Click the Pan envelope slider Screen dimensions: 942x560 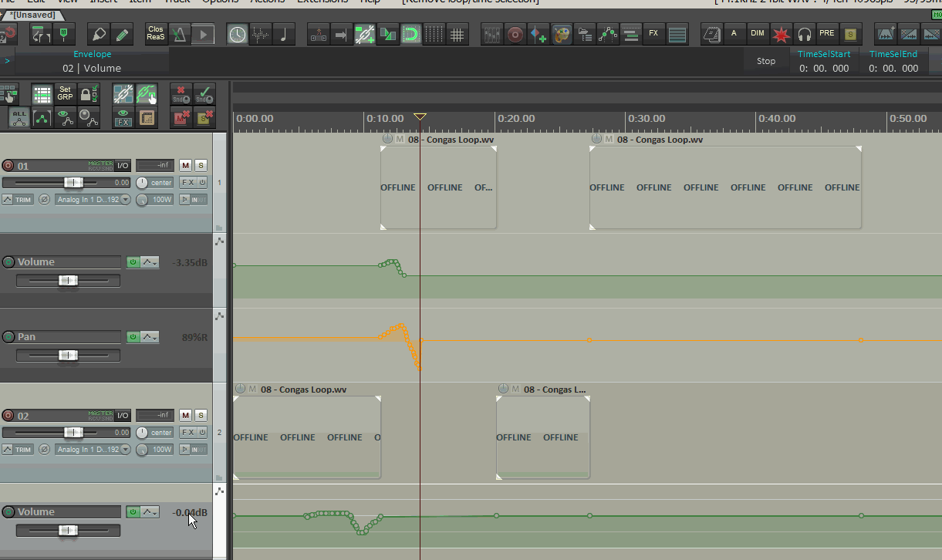tap(68, 355)
